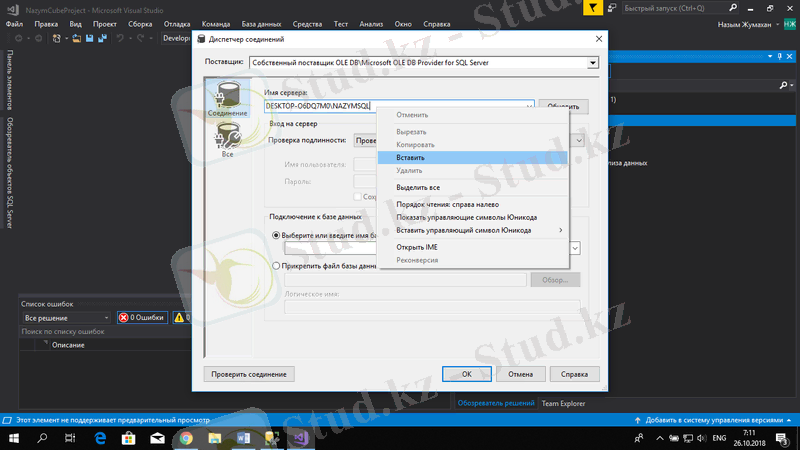
Task: Open 'Вставить управляющий символ Юникода' submenu
Action: click(x=473, y=230)
